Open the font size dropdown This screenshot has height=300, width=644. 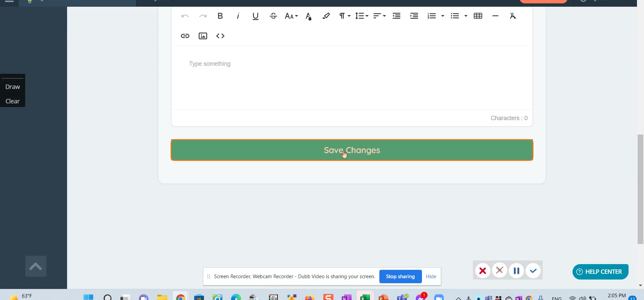(x=291, y=16)
